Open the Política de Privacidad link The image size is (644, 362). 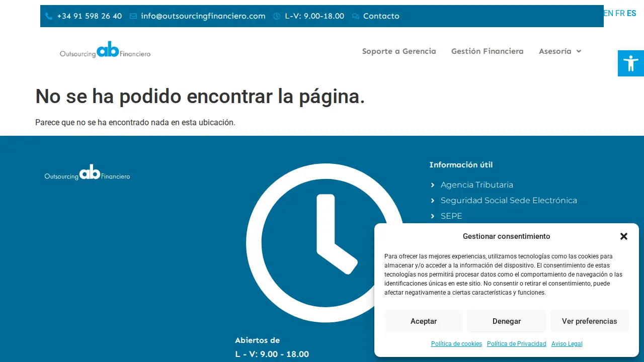[517, 344]
